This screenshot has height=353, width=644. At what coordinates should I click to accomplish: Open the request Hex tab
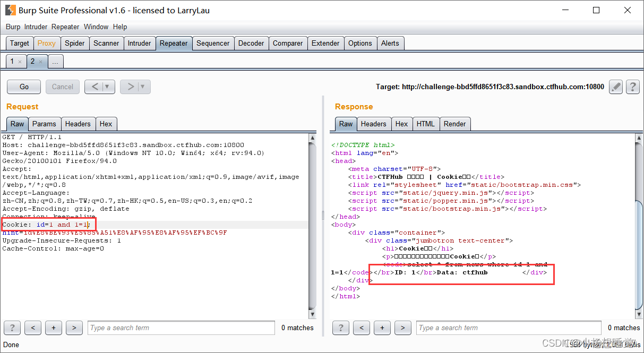[106, 124]
